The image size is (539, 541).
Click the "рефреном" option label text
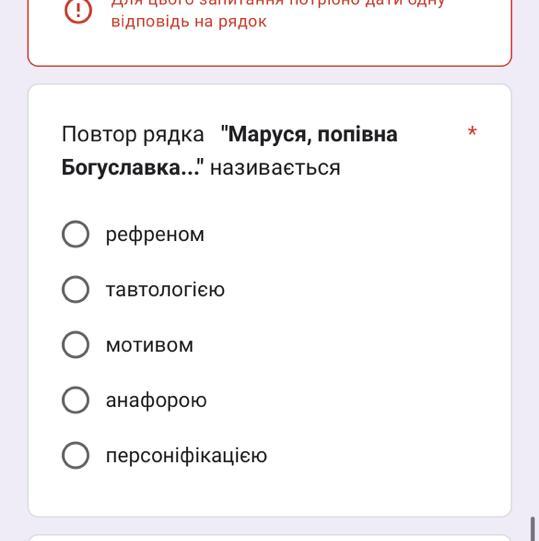(155, 235)
